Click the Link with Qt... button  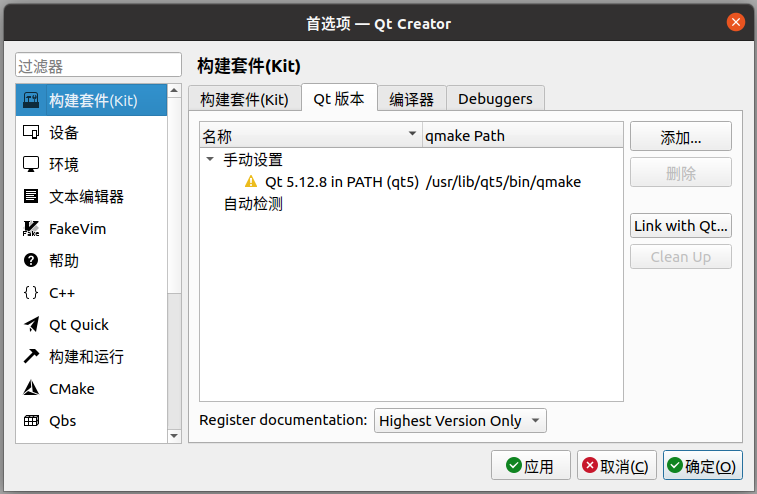pos(681,226)
